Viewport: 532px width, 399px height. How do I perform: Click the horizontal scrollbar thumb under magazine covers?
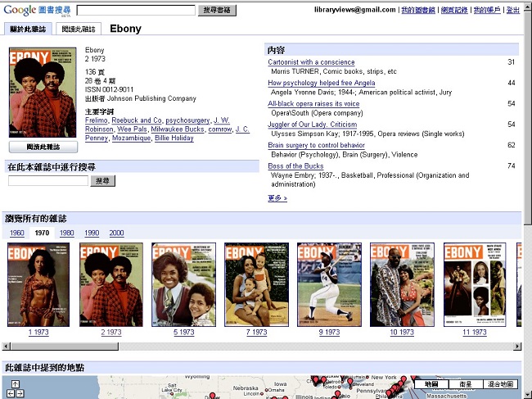(65, 347)
